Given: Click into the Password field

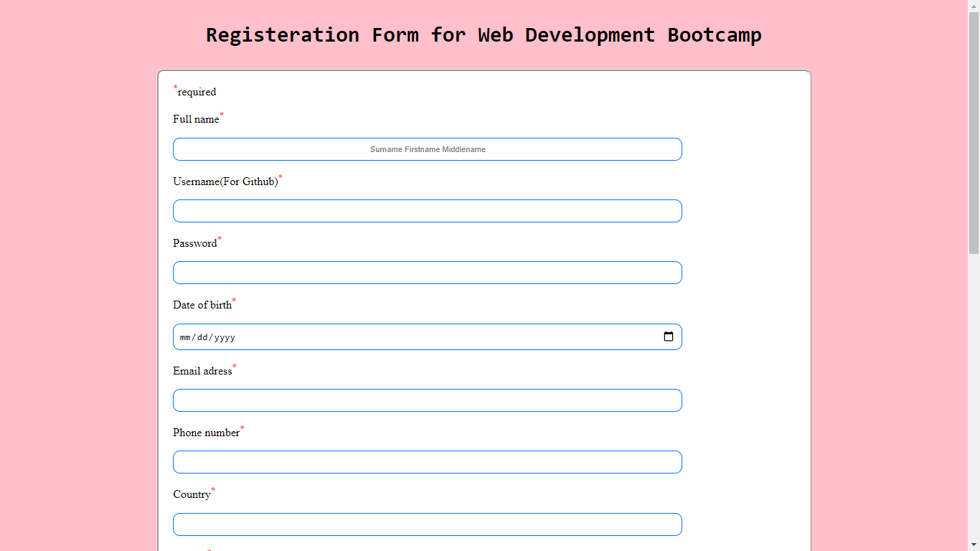Looking at the screenshot, I should click(x=427, y=273).
